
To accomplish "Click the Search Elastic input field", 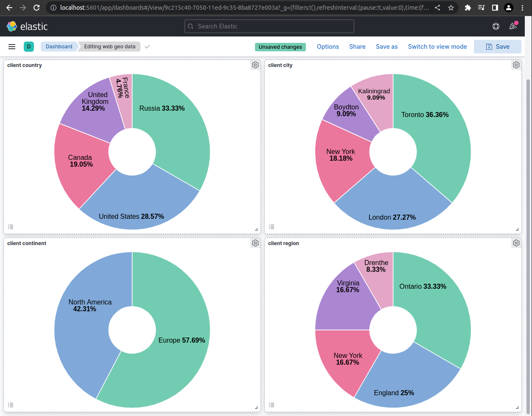I will point(269,26).
